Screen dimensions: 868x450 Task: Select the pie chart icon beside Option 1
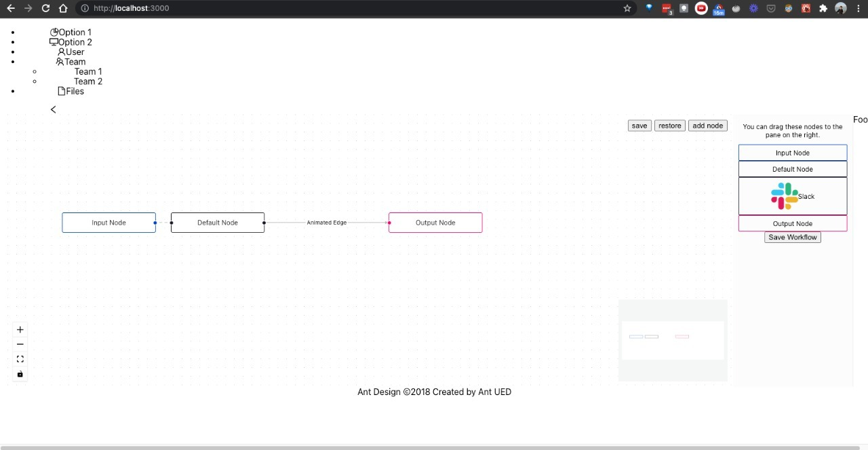(54, 32)
